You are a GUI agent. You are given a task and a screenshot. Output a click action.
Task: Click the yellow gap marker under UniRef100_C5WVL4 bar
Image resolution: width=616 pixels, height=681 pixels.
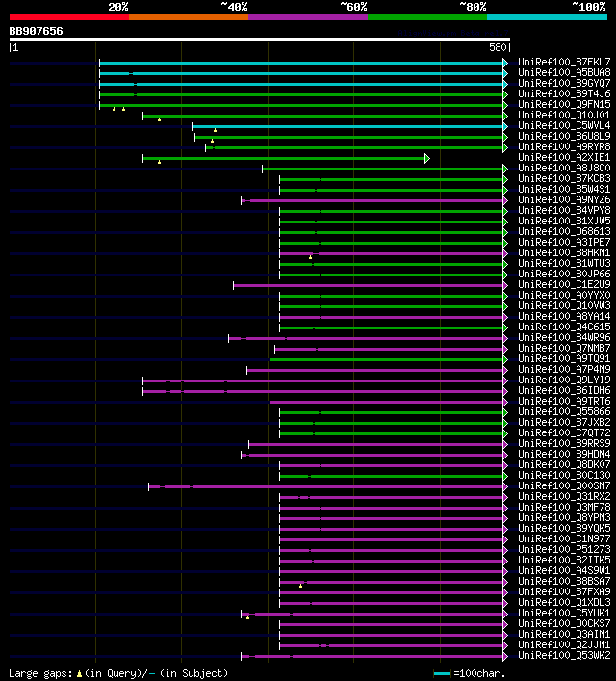tap(215, 130)
